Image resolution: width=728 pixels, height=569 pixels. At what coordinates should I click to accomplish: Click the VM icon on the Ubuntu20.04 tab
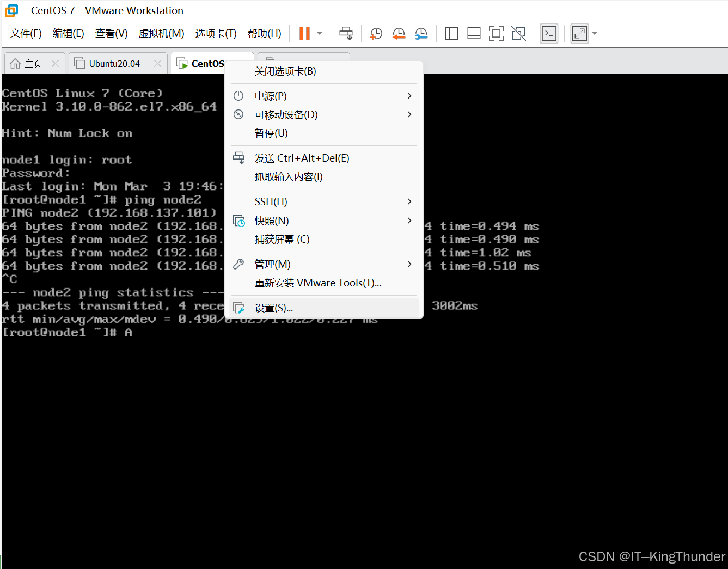tap(79, 64)
